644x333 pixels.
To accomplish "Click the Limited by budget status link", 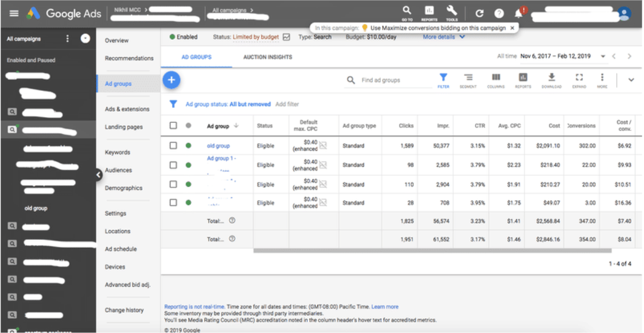I will click(x=256, y=37).
